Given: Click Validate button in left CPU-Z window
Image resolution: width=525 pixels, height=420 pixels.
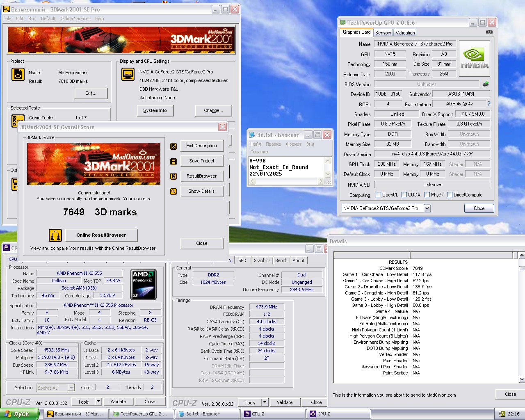Looking at the screenshot, I should pos(118,402).
